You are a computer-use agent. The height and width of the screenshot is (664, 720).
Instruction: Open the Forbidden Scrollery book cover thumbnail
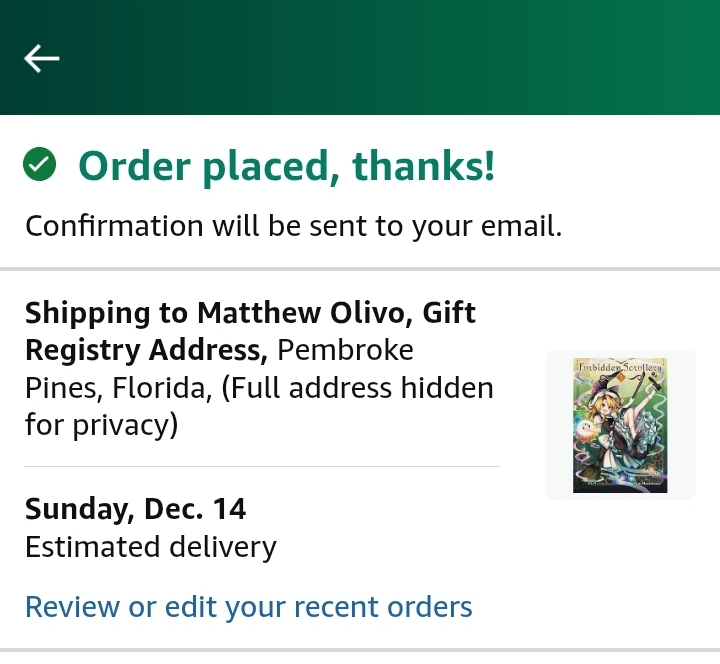pos(620,425)
